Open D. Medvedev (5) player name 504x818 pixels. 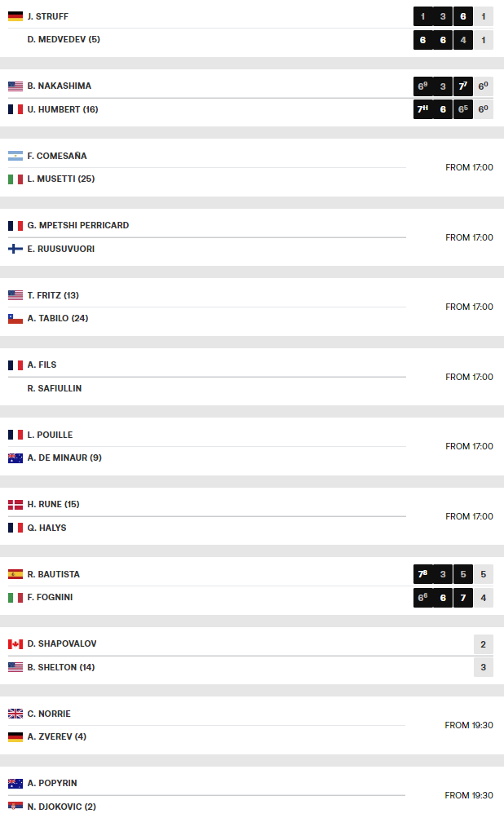(64, 39)
